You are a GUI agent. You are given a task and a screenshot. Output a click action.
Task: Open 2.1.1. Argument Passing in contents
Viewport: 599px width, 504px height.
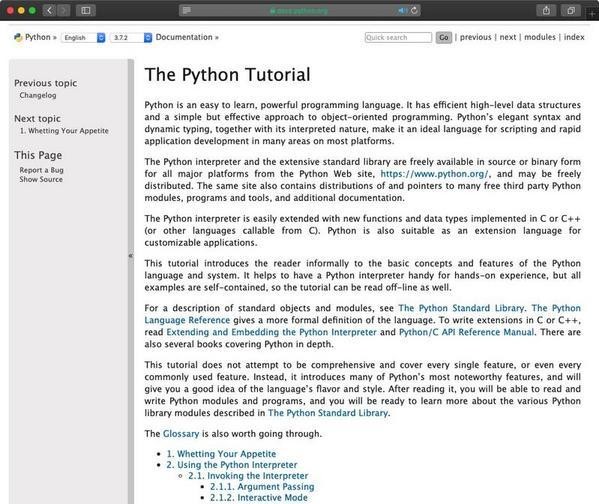coord(262,486)
